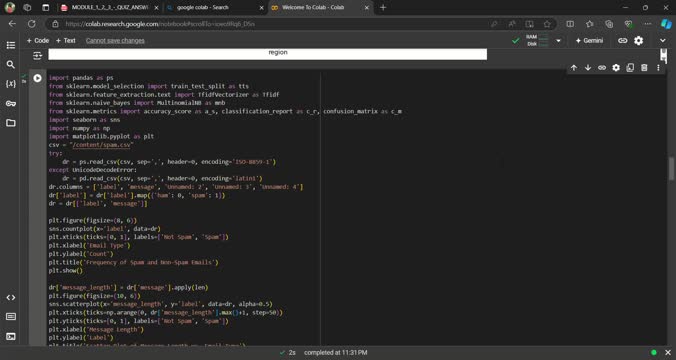This screenshot has height=360, width=676.
Task: Mirror cell in tab icon
Action: pyautogui.click(x=630, y=68)
